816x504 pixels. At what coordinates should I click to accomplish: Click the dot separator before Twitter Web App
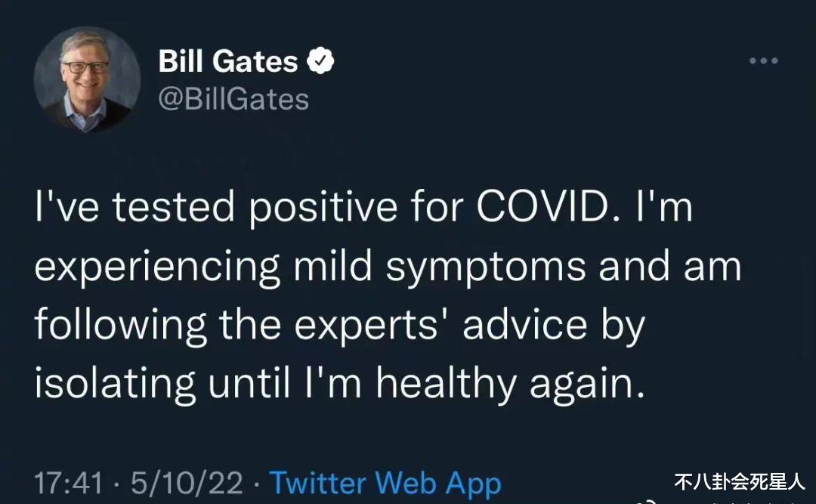257,483
